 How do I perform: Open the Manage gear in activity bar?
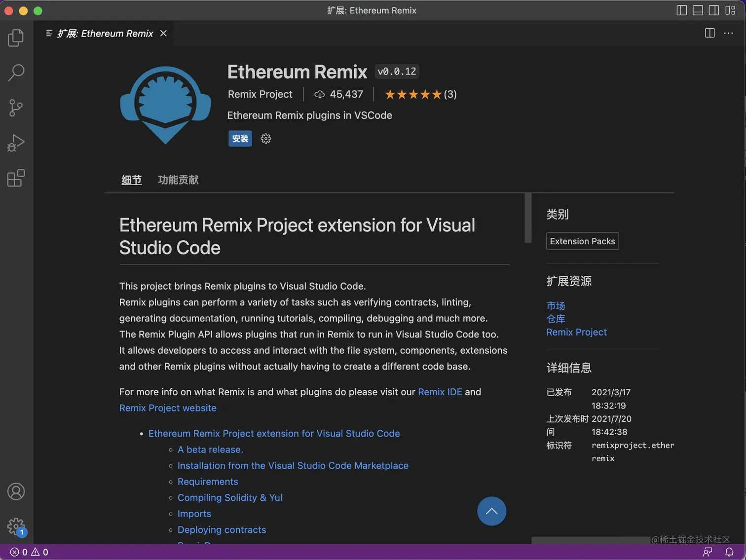pos(16,526)
